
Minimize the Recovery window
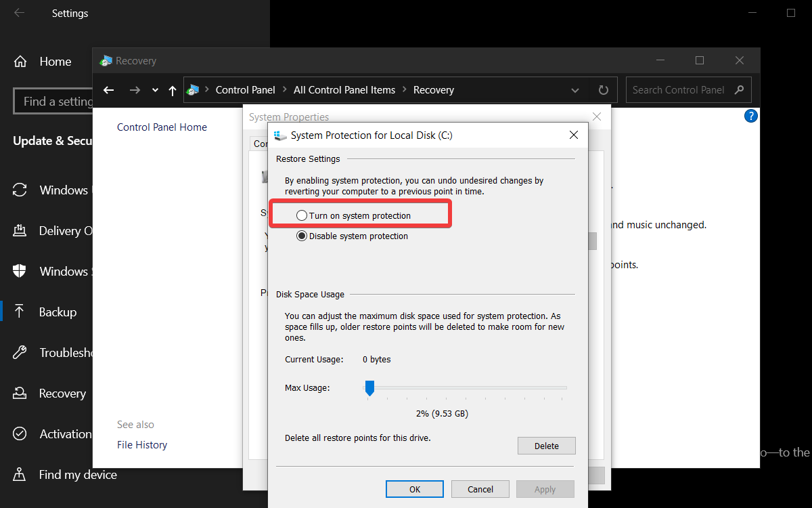tap(660, 60)
